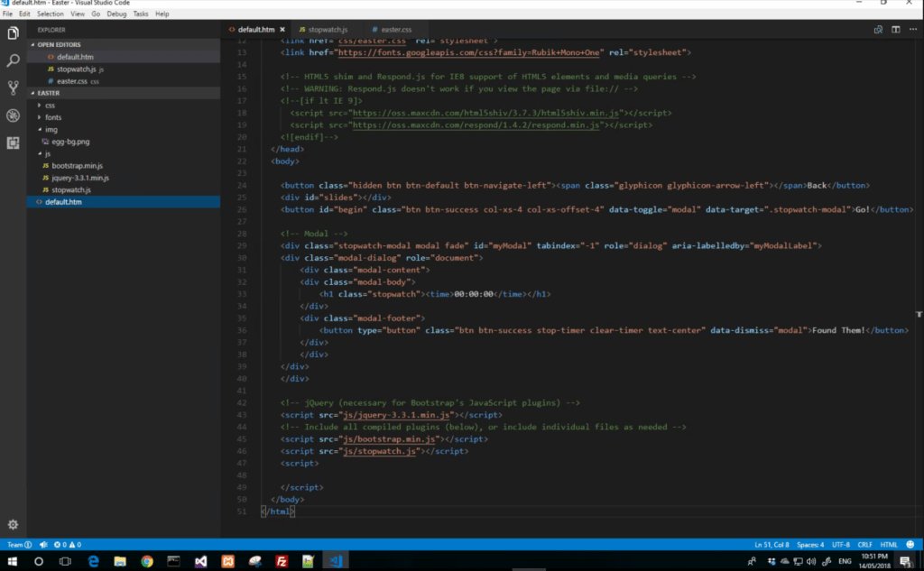The height and width of the screenshot is (571, 924).
Task: Open Cortana search circle on taskbar
Action: click(38, 561)
